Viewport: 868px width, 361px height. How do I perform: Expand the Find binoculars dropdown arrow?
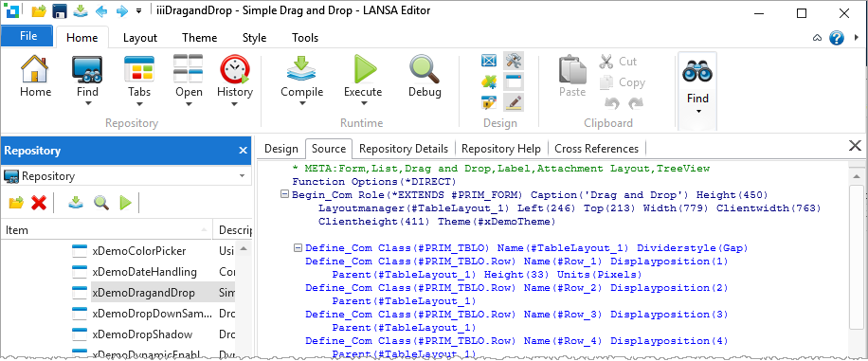coord(697,111)
